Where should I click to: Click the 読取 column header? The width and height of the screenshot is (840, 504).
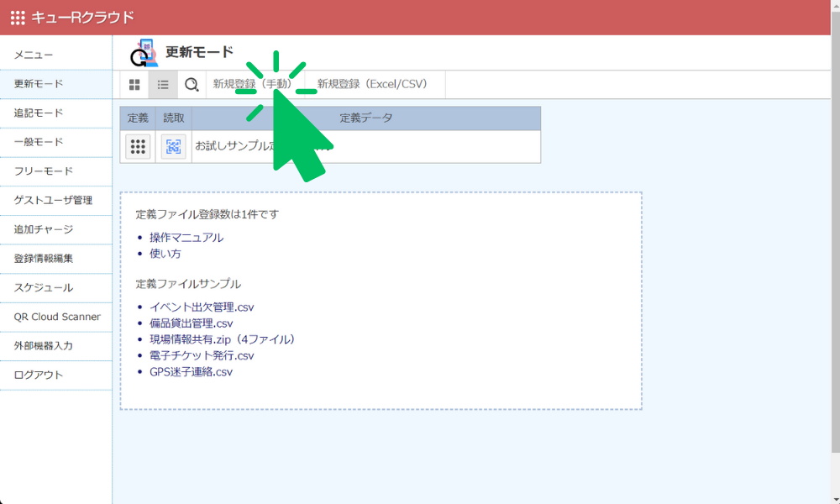click(174, 118)
